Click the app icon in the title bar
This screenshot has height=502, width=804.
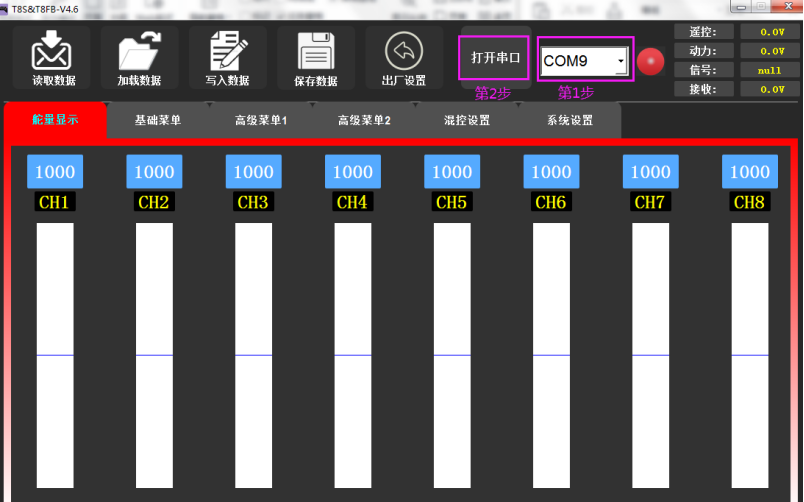click(x=5, y=8)
